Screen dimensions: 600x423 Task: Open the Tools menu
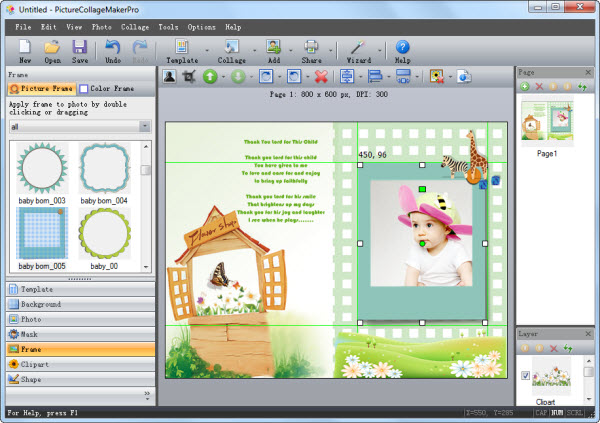tap(169, 26)
